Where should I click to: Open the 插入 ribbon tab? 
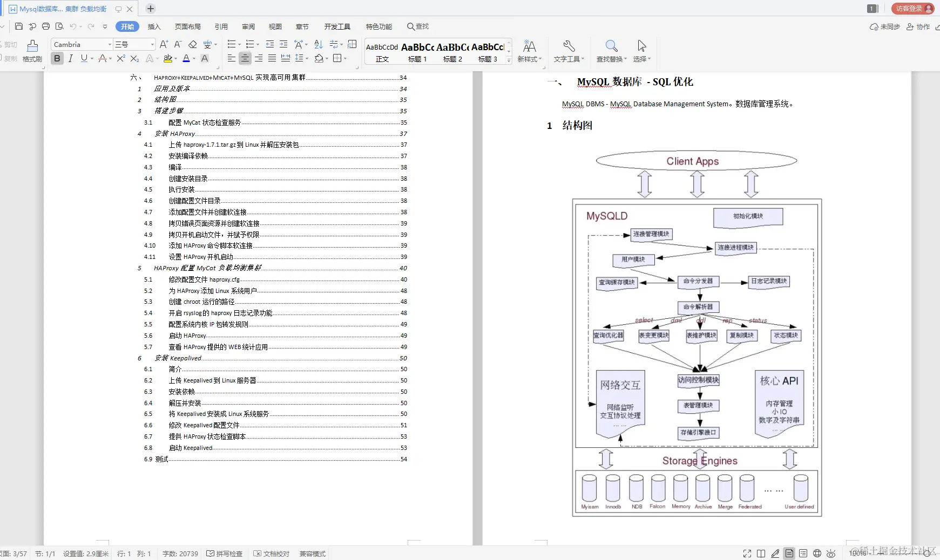[x=154, y=26]
